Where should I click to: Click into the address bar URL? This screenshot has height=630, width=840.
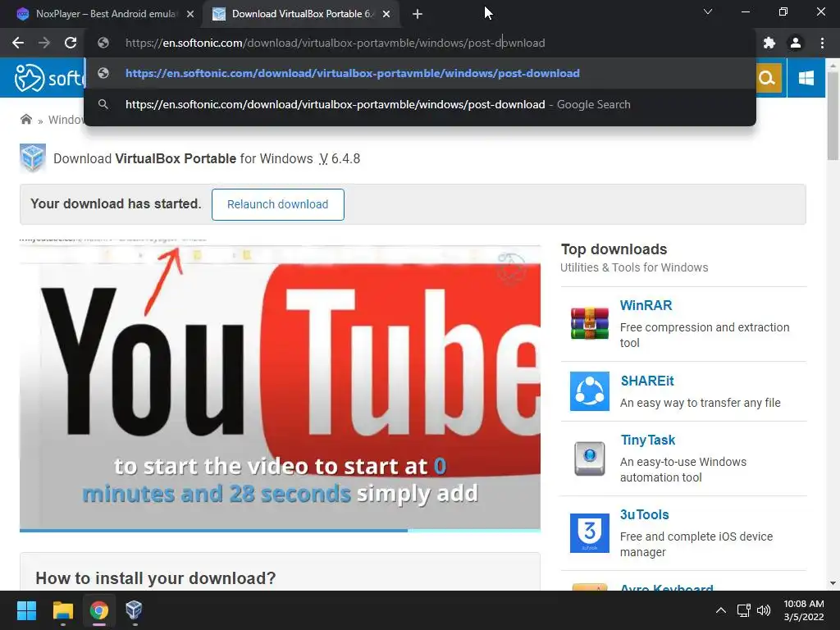(335, 43)
